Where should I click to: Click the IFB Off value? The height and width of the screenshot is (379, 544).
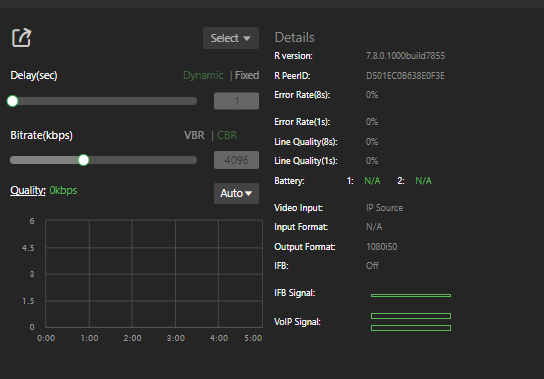coord(372,266)
